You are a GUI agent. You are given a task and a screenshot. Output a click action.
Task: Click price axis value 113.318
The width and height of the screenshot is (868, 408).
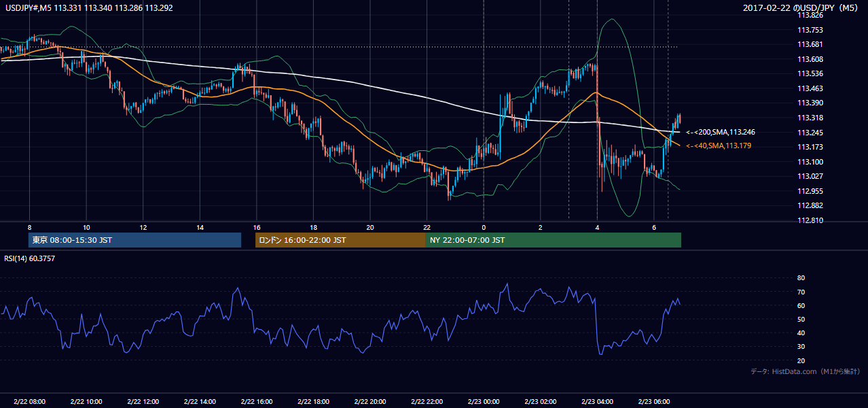pyautogui.click(x=811, y=118)
